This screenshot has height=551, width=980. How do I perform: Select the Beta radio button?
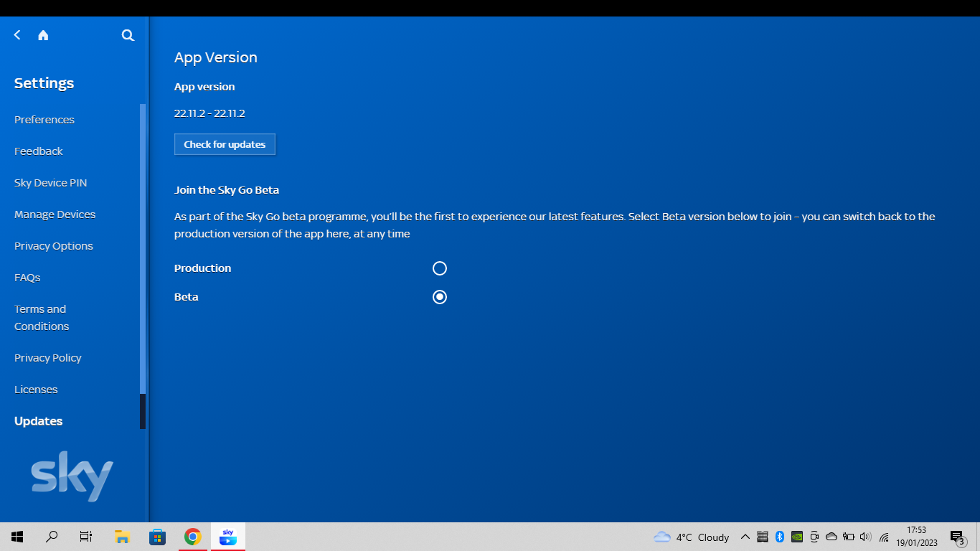440,297
